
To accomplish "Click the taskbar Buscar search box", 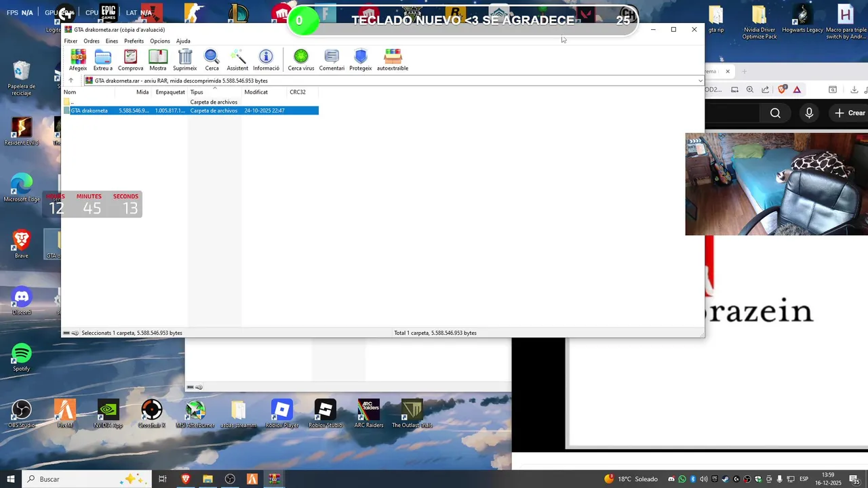I will click(88, 479).
